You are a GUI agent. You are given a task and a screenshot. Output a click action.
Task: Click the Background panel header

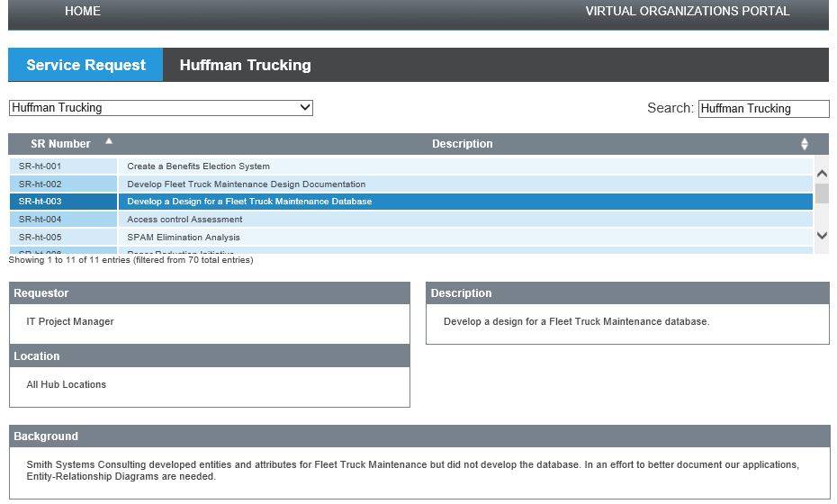[419, 436]
